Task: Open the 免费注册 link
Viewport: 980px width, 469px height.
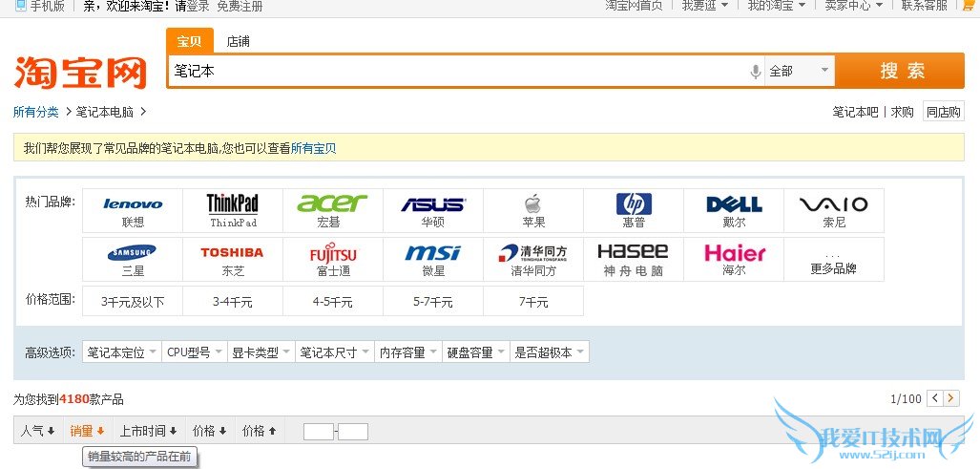Action: pos(240,7)
